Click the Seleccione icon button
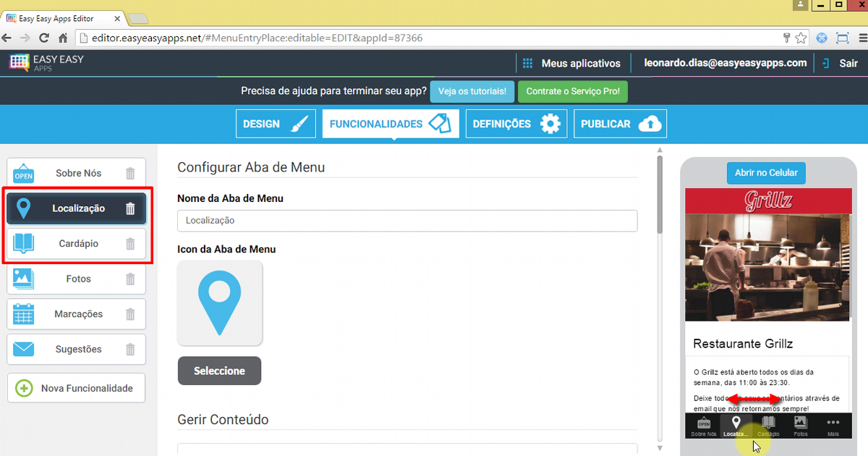Screen dimensions: 868x456 (219, 371)
